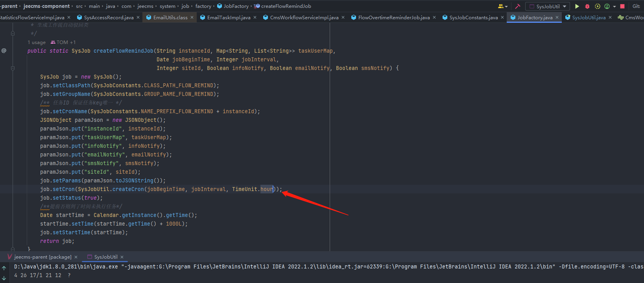Stop the running process with red square
The image size is (644, 283).
pos(622,6)
